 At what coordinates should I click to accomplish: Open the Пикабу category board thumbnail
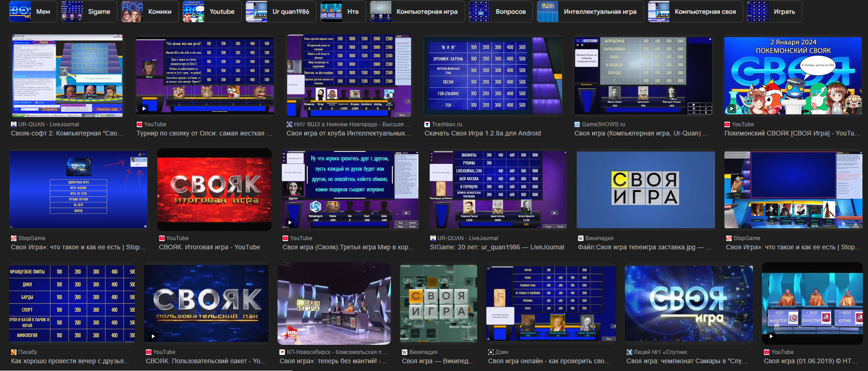[72, 304]
